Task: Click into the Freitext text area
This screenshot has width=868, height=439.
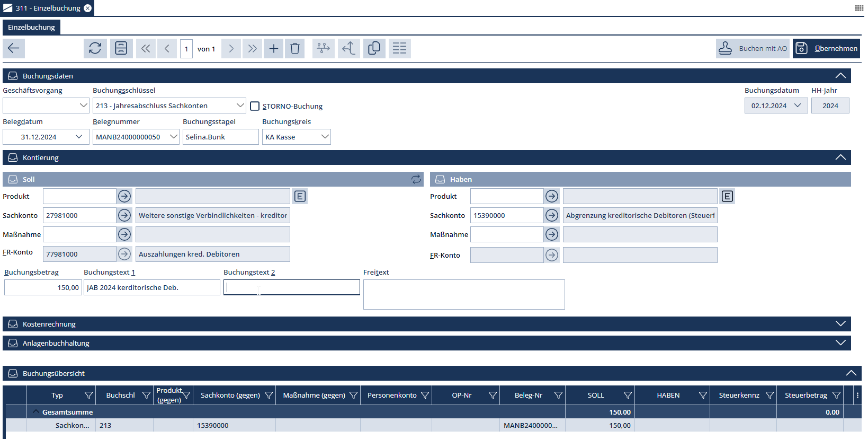Action: [x=464, y=294]
